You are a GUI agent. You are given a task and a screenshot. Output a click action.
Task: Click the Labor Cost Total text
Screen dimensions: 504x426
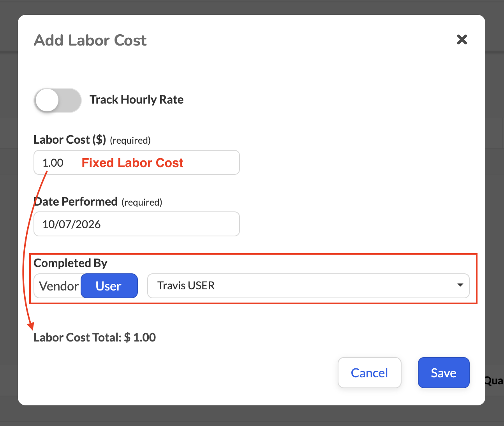95,337
